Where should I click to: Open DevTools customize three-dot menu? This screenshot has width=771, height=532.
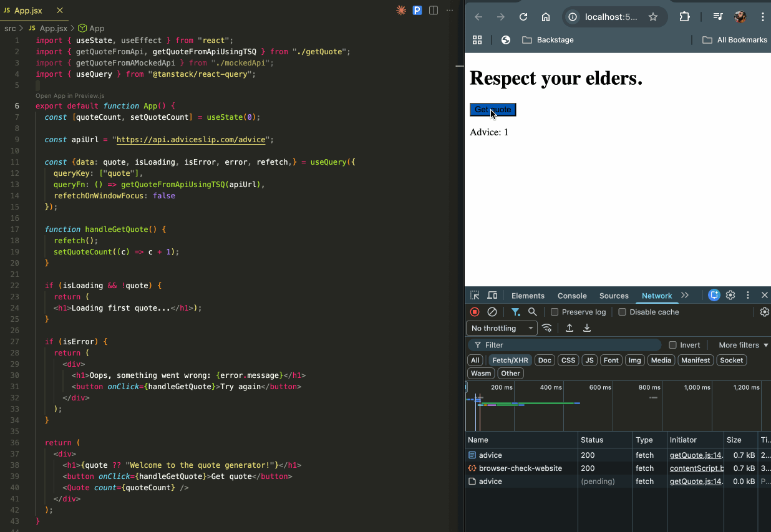coord(748,296)
